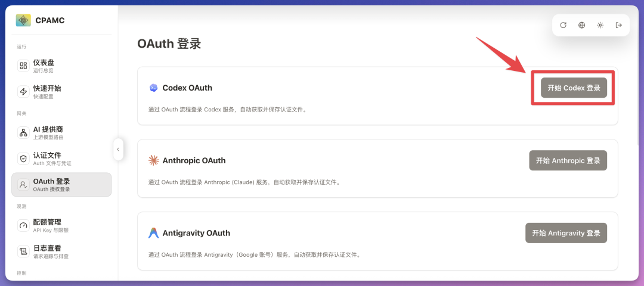Screen dimensions: 644x286
Task: Toggle the theme with the sun icon
Action: pyautogui.click(x=600, y=25)
